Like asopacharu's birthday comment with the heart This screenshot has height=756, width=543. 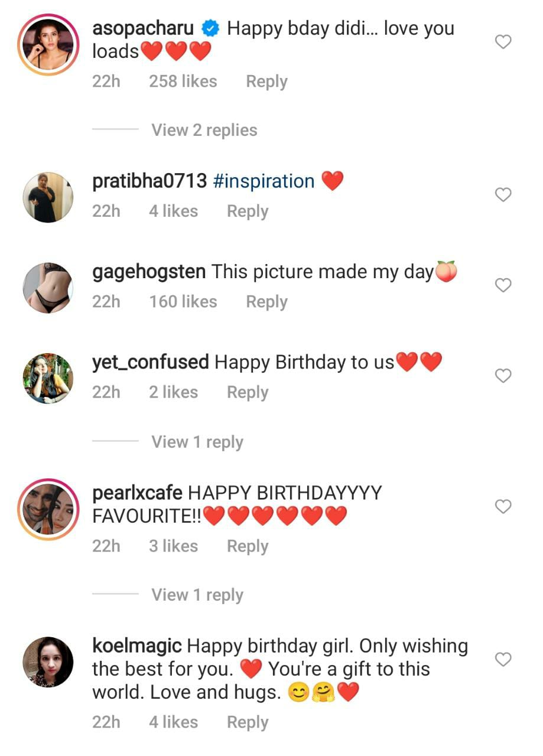(x=502, y=42)
